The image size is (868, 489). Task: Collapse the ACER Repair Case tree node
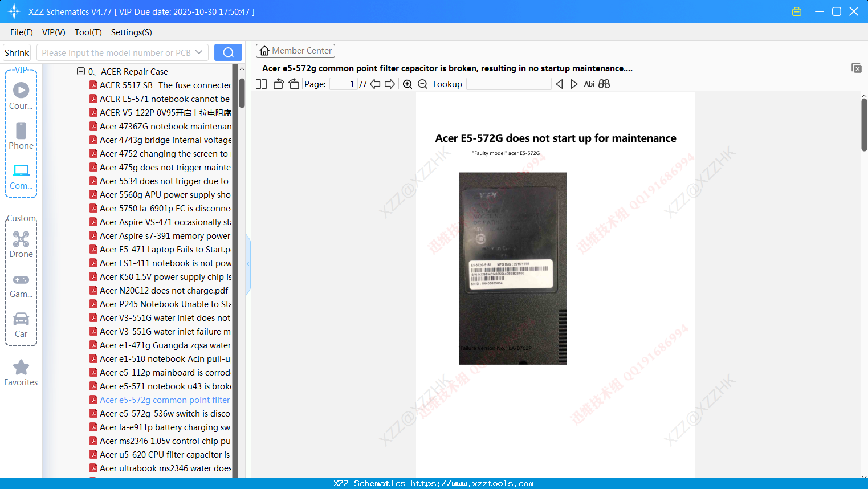81,71
